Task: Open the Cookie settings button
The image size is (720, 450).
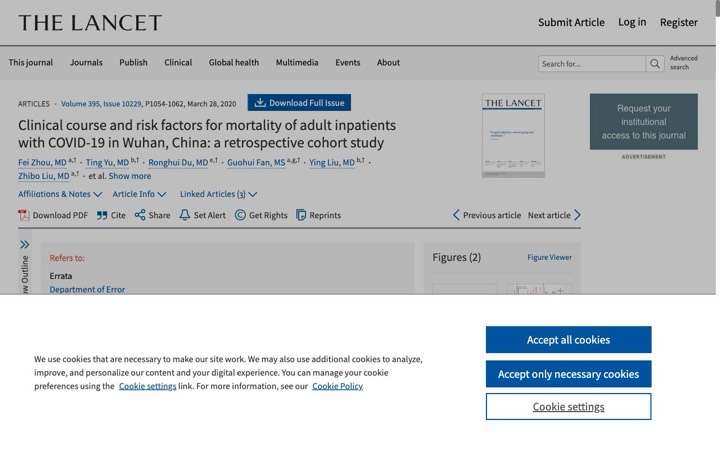Action: pyautogui.click(x=568, y=407)
